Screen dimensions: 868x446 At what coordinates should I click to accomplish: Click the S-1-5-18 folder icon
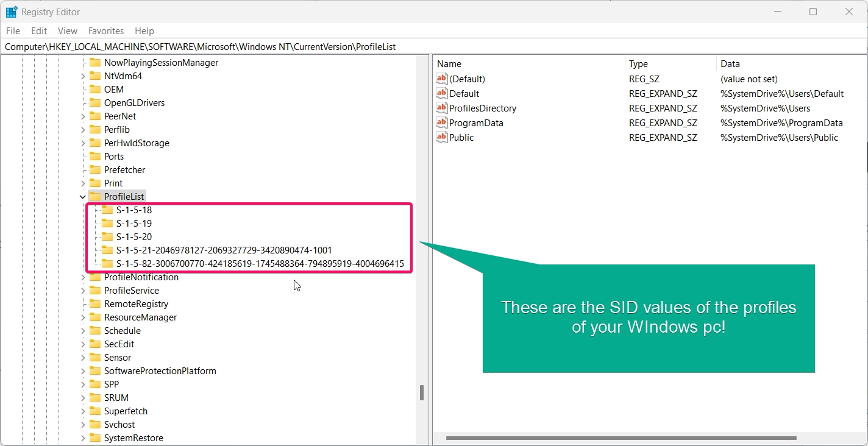(107, 210)
